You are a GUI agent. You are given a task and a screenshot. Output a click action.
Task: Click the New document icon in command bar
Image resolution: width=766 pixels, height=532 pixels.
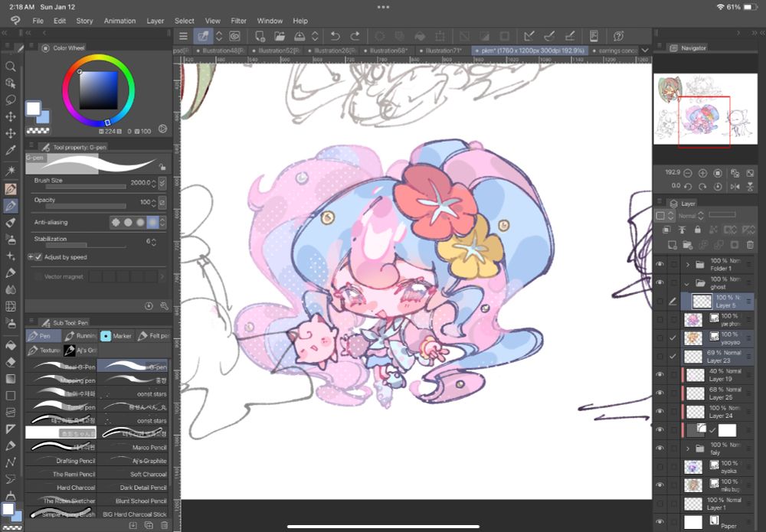[260, 36]
